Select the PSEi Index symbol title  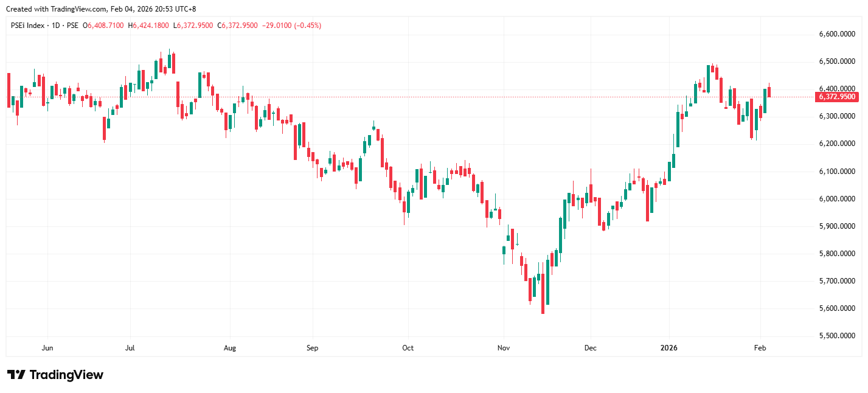(x=28, y=26)
